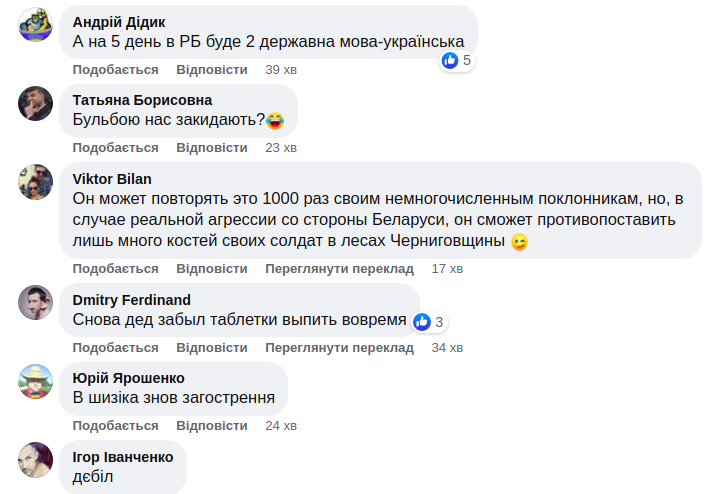Viewport: 707px width, 494px height.
Task: Like Татьяна Борисовна's comment via Подобається
Action: click(x=115, y=147)
